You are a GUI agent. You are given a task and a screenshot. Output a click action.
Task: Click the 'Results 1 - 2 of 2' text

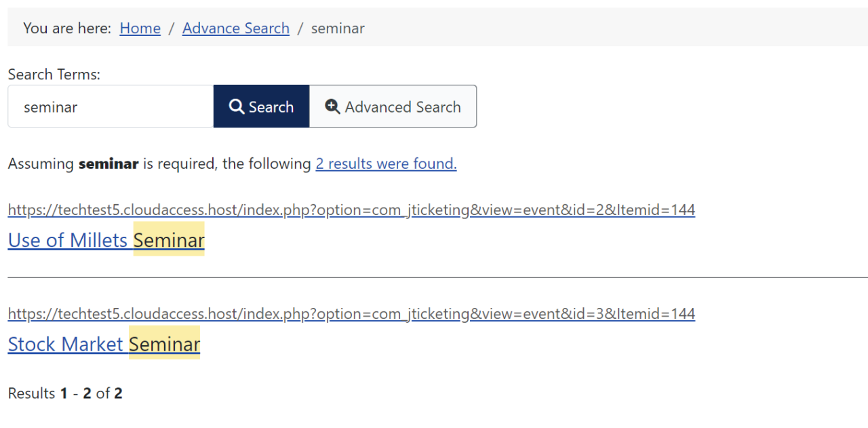(x=65, y=393)
